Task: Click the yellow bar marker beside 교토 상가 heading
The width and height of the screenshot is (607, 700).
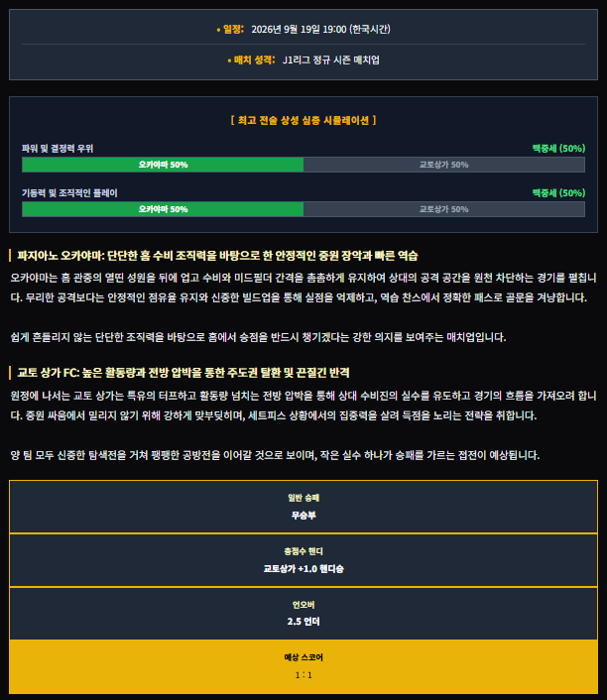Action: (10, 373)
